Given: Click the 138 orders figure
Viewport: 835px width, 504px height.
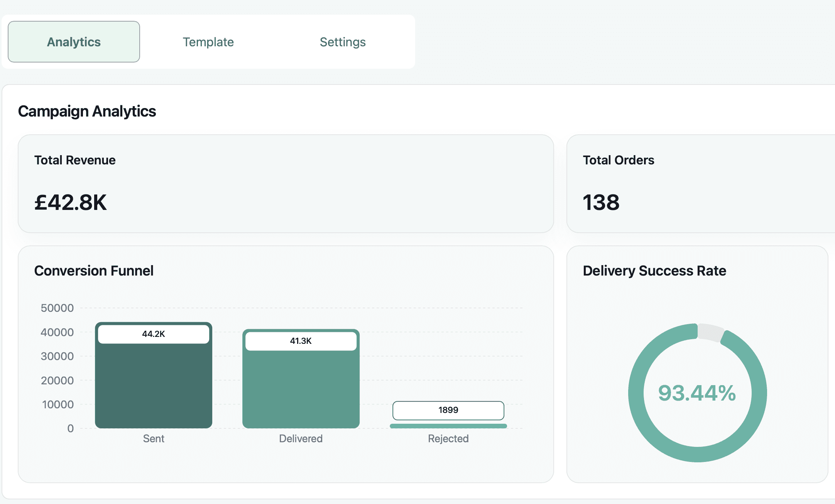Looking at the screenshot, I should pyautogui.click(x=601, y=202).
